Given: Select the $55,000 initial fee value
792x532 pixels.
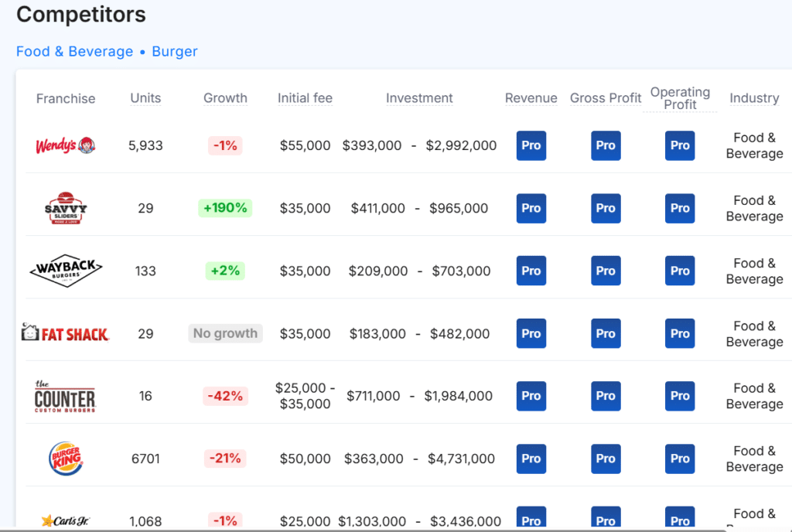Looking at the screenshot, I should pos(305,145).
